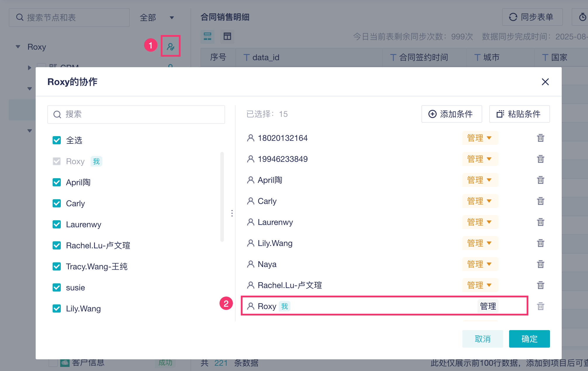The image size is (588, 371).
Task: Click the 添加条件 button
Action: 451,114
